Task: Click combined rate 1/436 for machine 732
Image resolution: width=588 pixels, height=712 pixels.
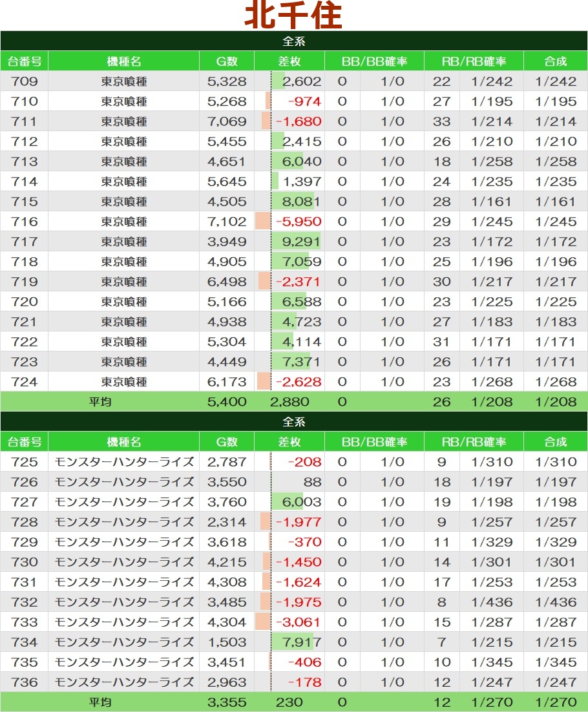Action: [556, 602]
